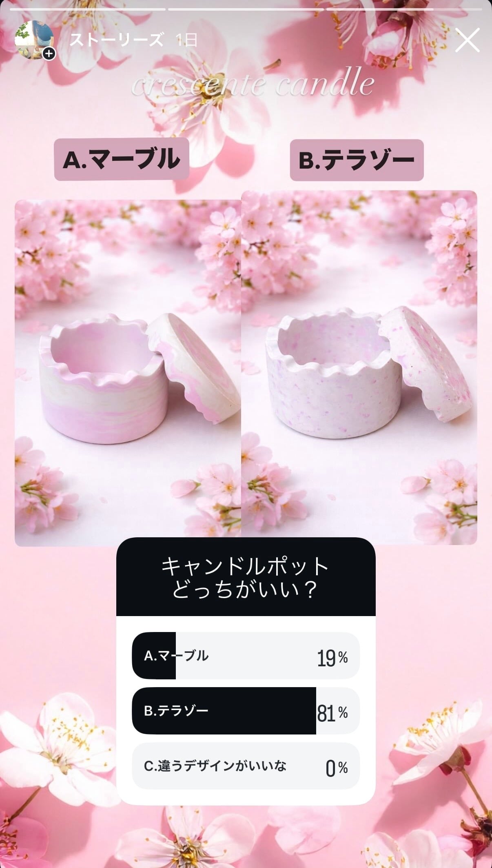492x868 pixels.
Task: Tap the A.マーブル pink label sticker
Action: 122,159
